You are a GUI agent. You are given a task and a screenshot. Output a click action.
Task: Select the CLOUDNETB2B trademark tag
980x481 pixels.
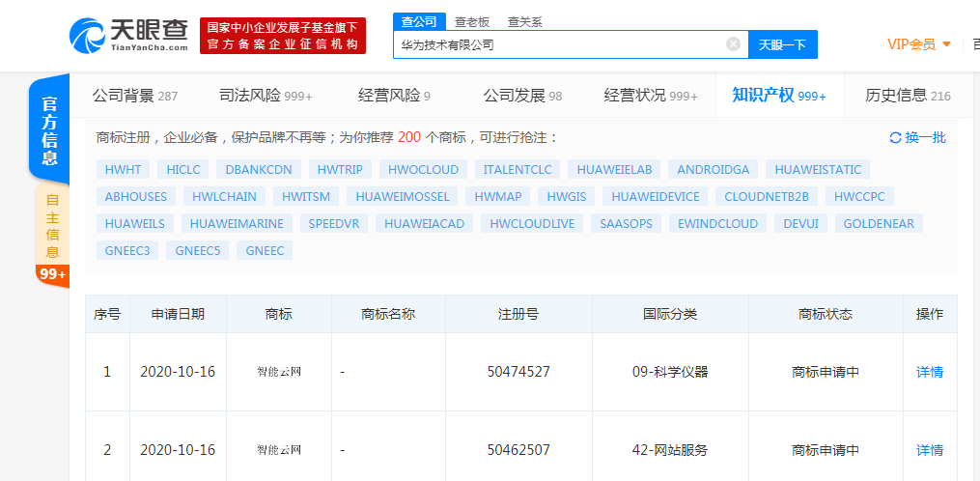[x=767, y=196]
